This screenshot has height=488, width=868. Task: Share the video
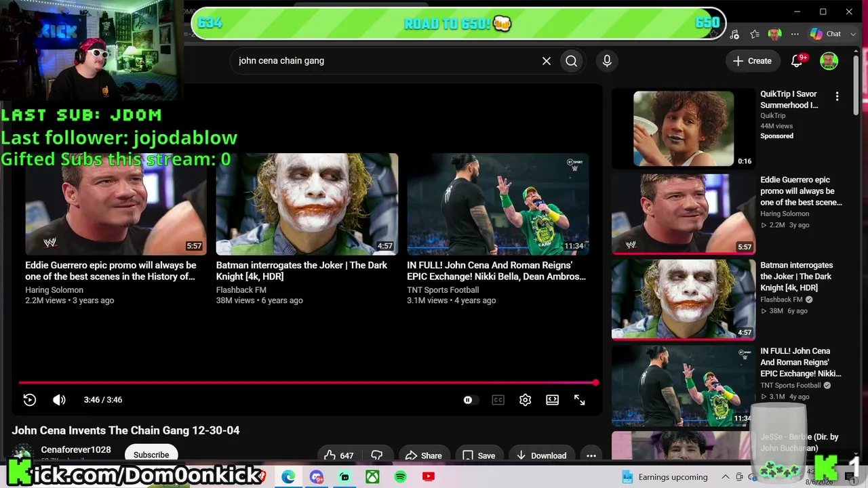point(424,455)
